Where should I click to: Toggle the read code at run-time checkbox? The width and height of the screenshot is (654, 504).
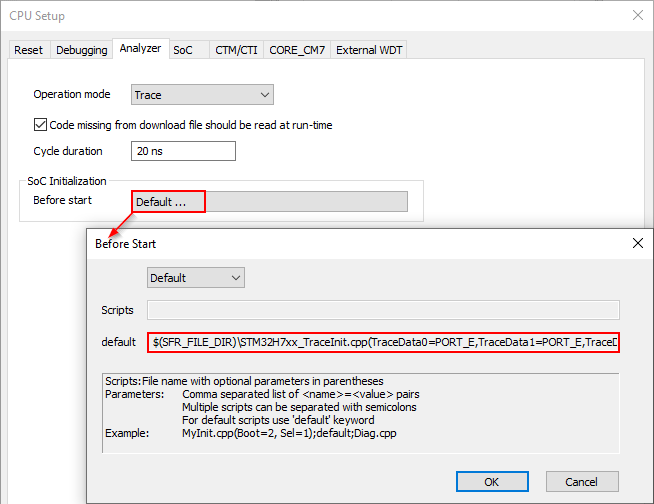tap(41, 125)
